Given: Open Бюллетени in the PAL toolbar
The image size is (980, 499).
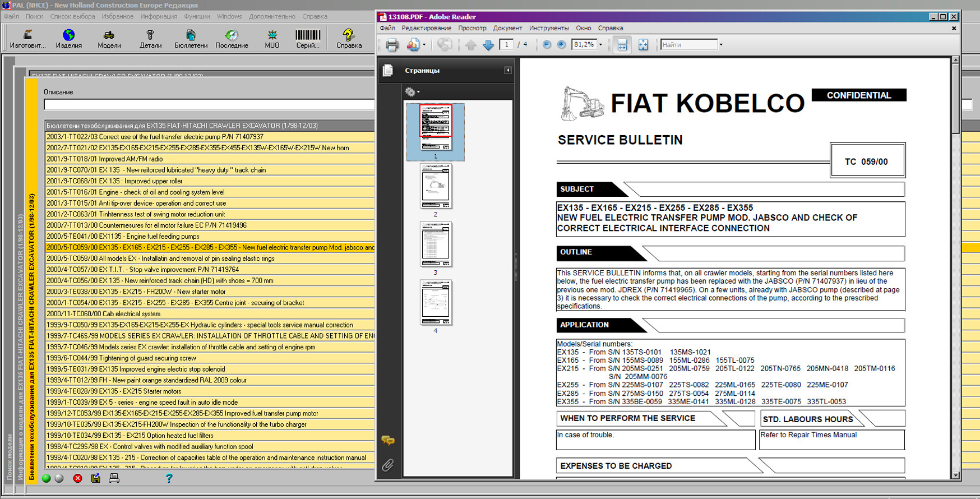Looking at the screenshot, I should point(191,39).
